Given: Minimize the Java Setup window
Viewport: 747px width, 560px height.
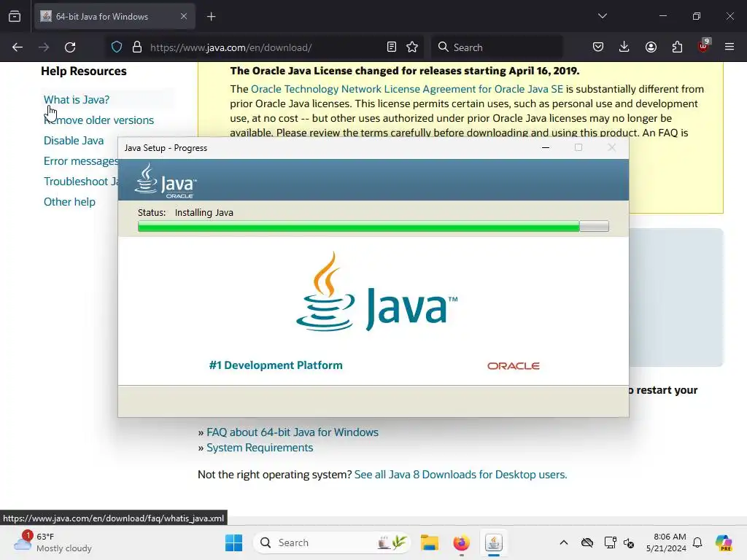Looking at the screenshot, I should pyautogui.click(x=546, y=147).
